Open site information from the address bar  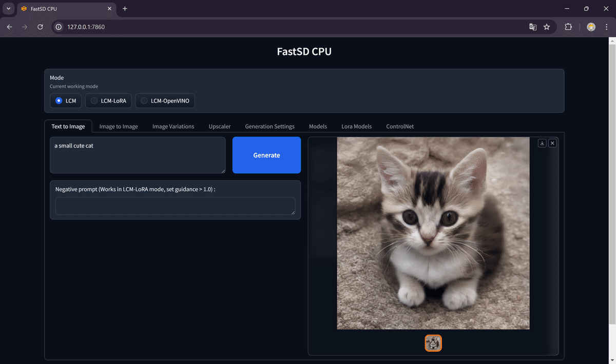point(58,27)
